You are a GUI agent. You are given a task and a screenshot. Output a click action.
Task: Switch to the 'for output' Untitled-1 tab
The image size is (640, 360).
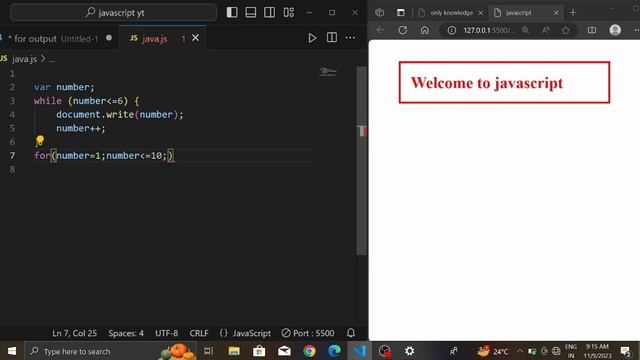click(57, 38)
